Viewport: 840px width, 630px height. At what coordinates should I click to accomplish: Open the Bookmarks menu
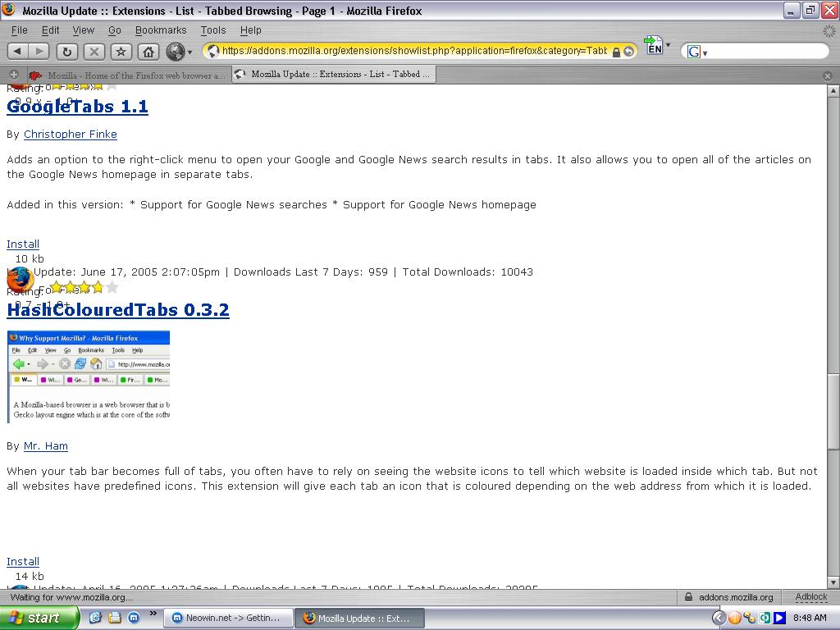click(161, 30)
